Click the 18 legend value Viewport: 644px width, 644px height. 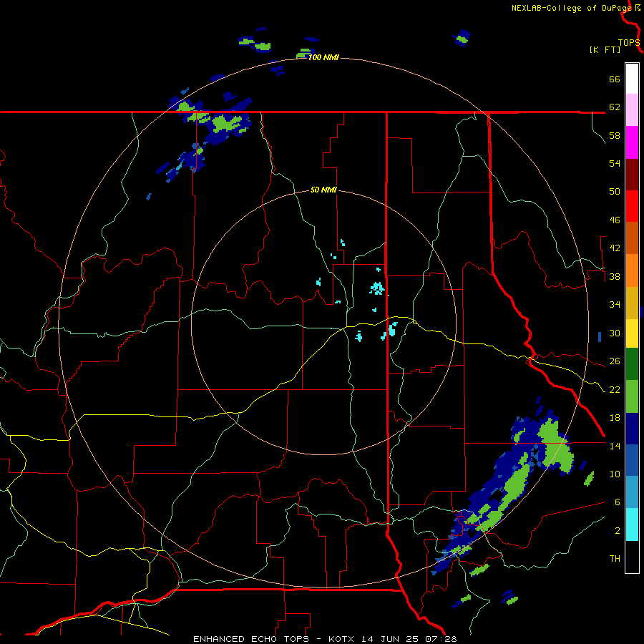pyautogui.click(x=615, y=418)
